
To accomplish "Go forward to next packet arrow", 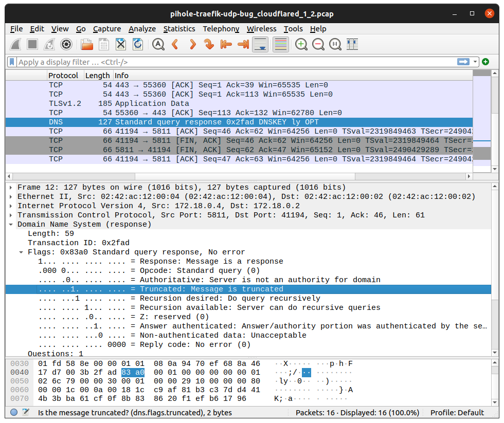I will click(x=192, y=44).
